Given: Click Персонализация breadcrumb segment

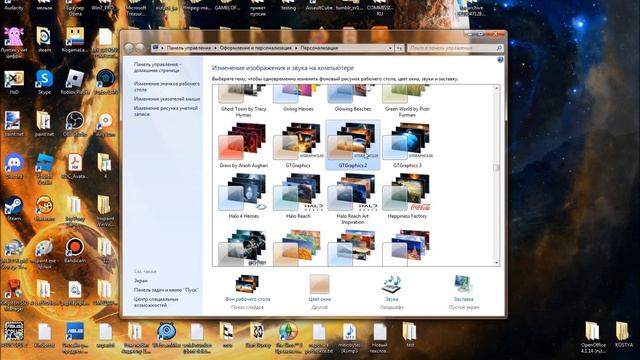Looking at the screenshot, I should coord(319,48).
